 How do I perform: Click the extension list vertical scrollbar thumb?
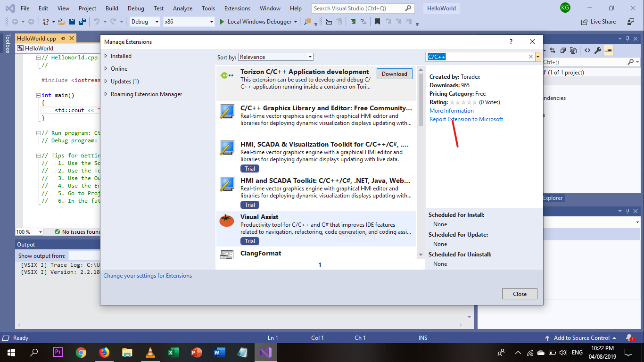coord(421,99)
